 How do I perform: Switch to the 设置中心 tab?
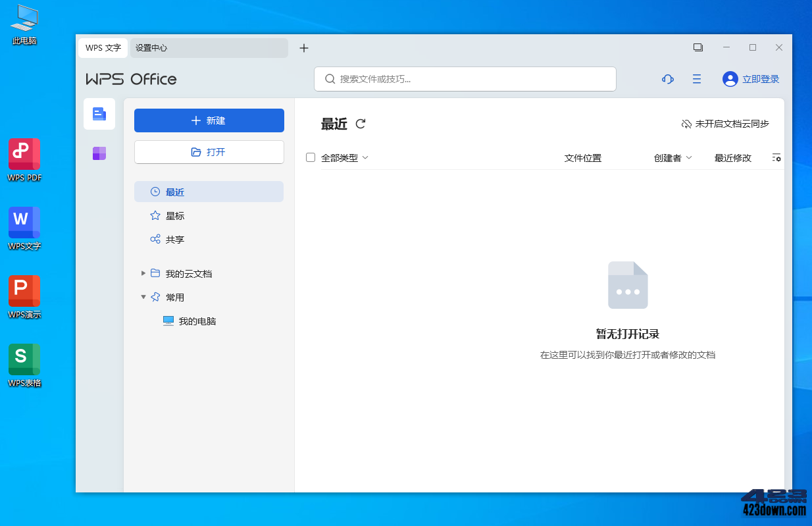tap(152, 47)
